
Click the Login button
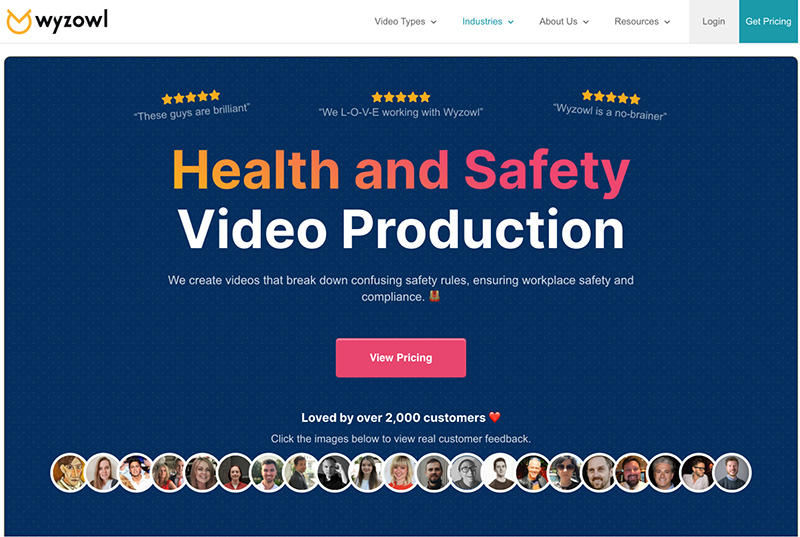(x=713, y=21)
